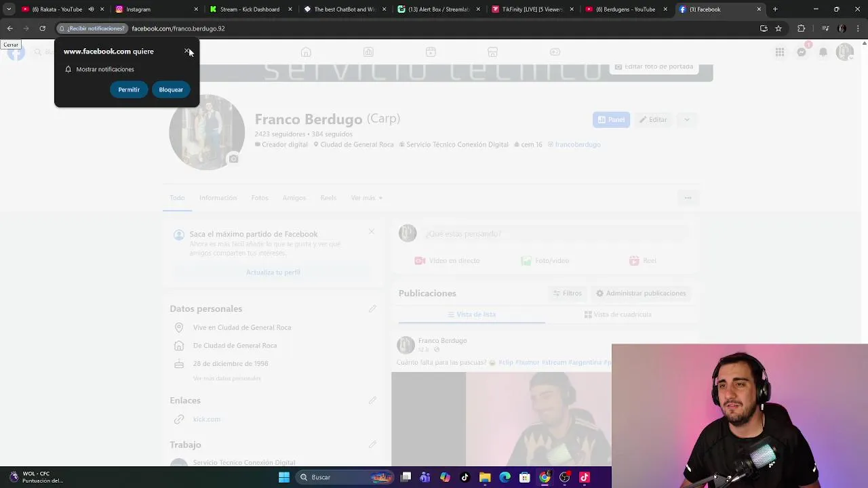Open Windows Start menu

point(284,477)
